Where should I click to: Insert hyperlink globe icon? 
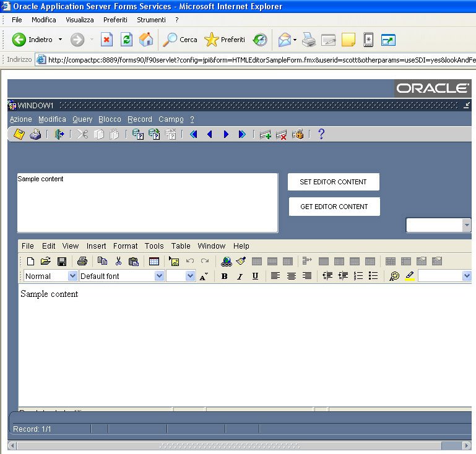point(226,261)
